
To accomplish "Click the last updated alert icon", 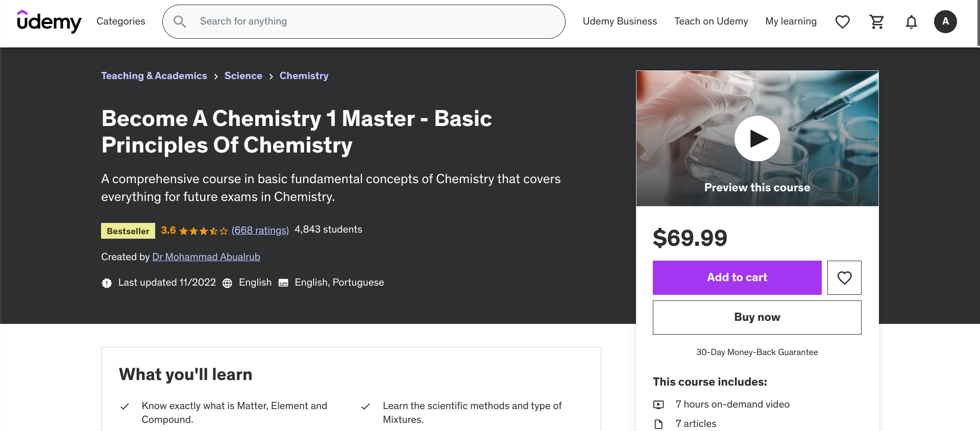I will pos(106,283).
